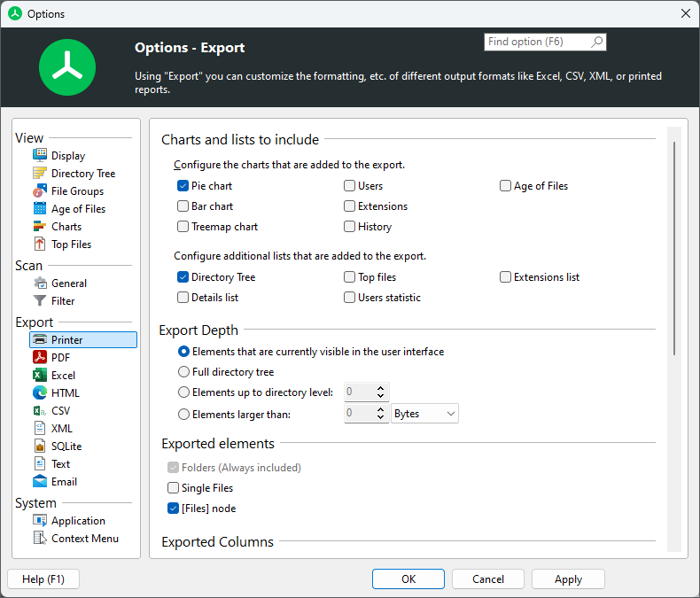Open the Email export icon
700x598 pixels.
click(40, 482)
